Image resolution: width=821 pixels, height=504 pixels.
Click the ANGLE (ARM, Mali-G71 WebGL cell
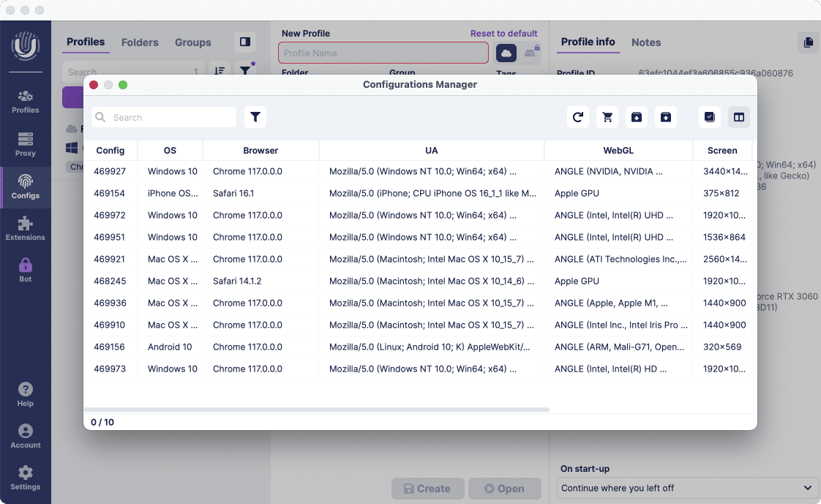(619, 347)
